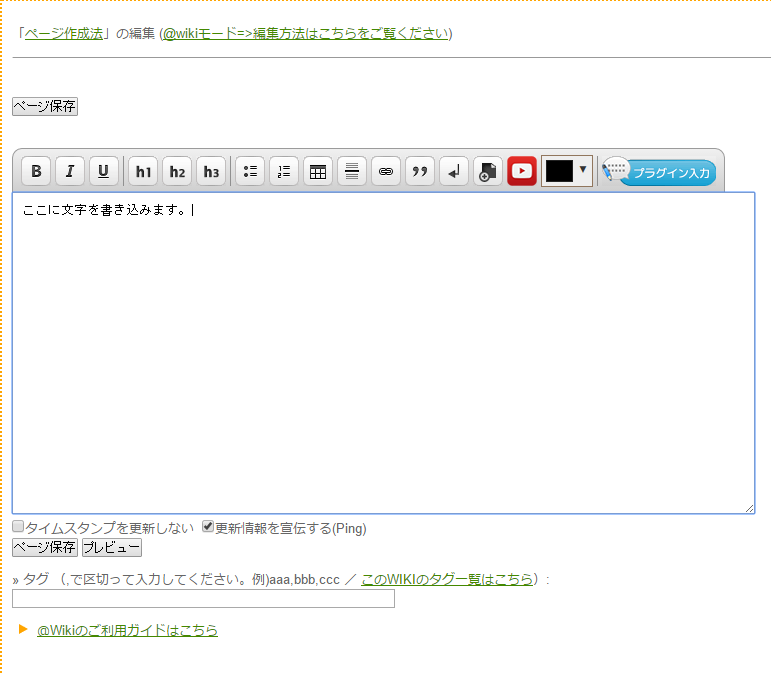Click the bottom ページ保存 button beside プレビュー
The width and height of the screenshot is (771, 675).
(x=45, y=547)
